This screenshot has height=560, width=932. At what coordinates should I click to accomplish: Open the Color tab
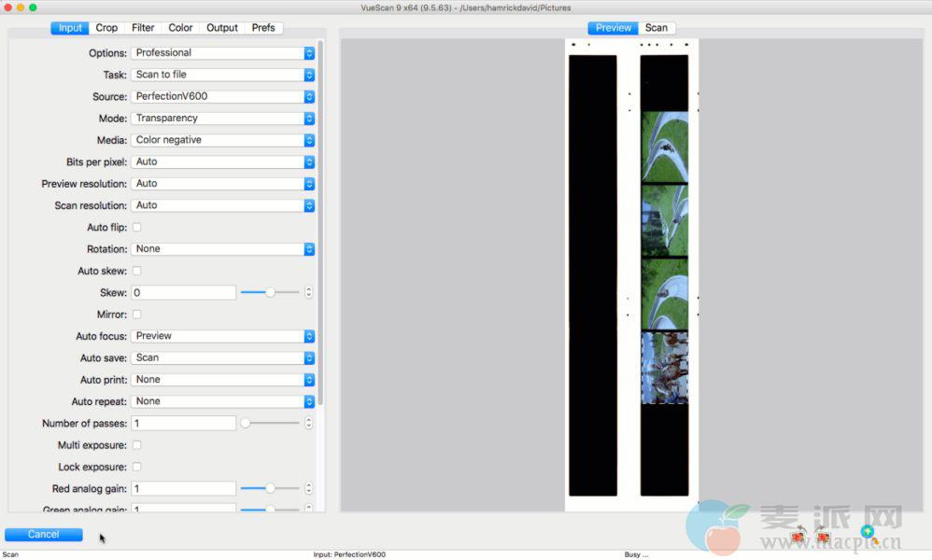pyautogui.click(x=180, y=28)
